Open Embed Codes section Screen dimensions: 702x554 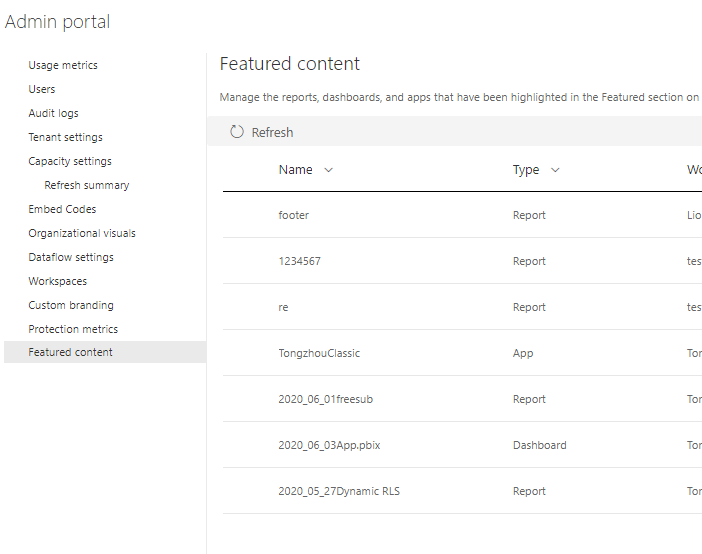click(62, 209)
